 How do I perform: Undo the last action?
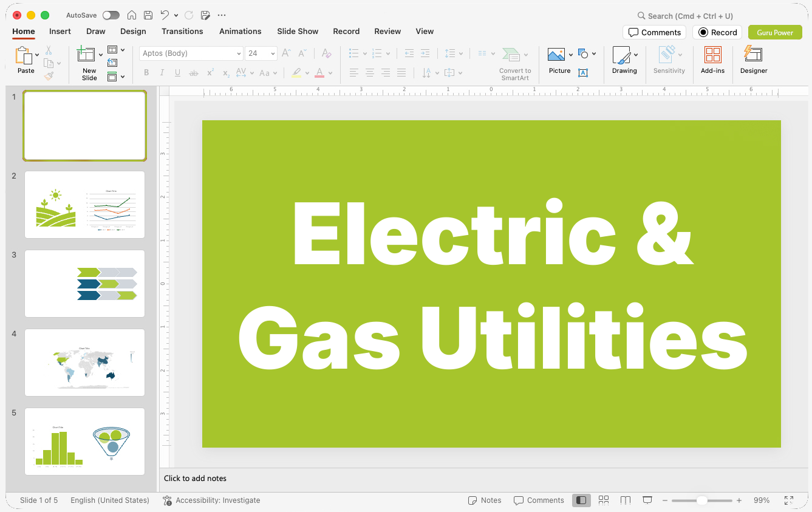[165, 15]
